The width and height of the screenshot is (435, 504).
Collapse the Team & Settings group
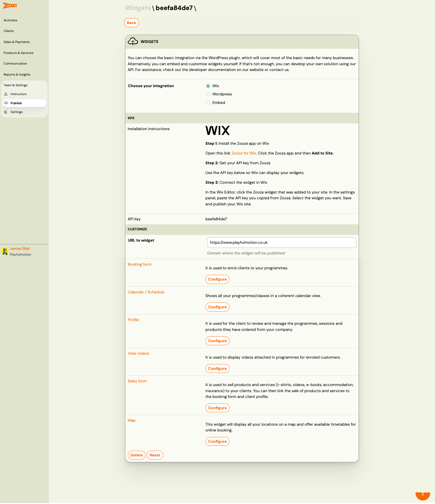[16, 85]
